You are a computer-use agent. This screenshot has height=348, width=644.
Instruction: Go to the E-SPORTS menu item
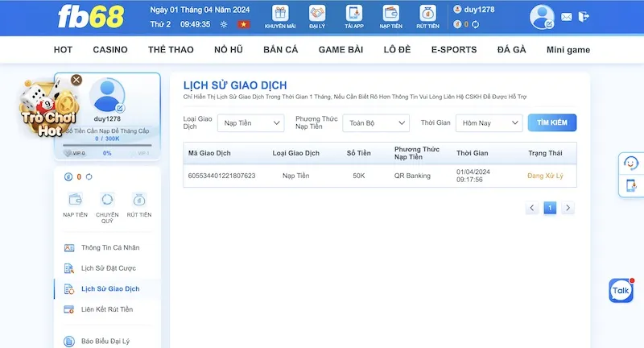(x=454, y=50)
